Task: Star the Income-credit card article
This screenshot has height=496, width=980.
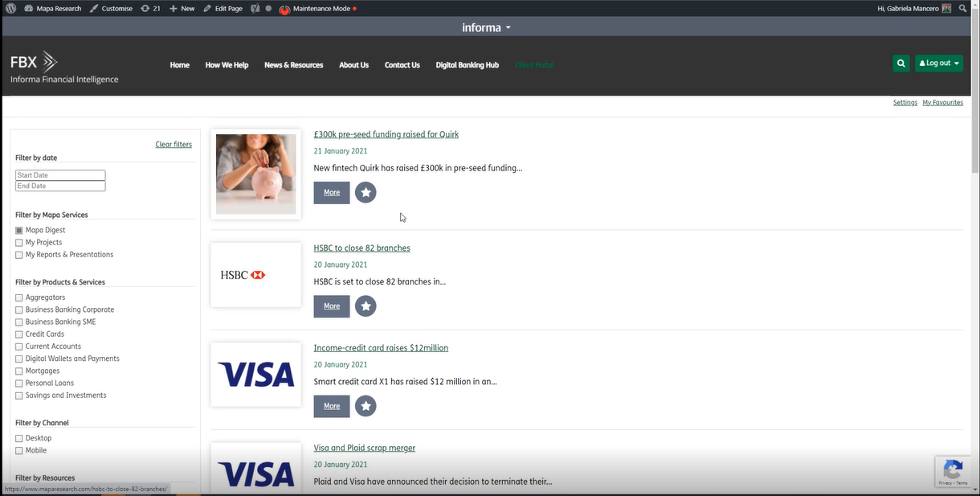Action: (365, 406)
